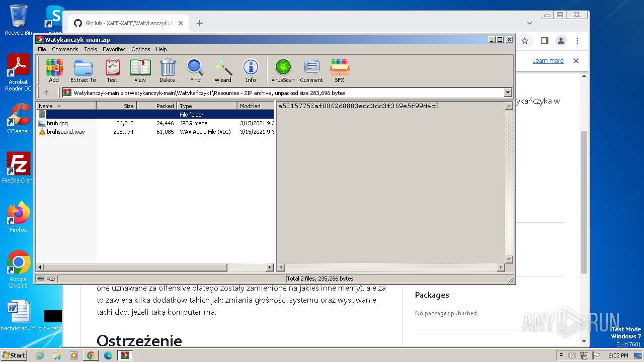Select the bruh.jpg file

tap(155, 123)
